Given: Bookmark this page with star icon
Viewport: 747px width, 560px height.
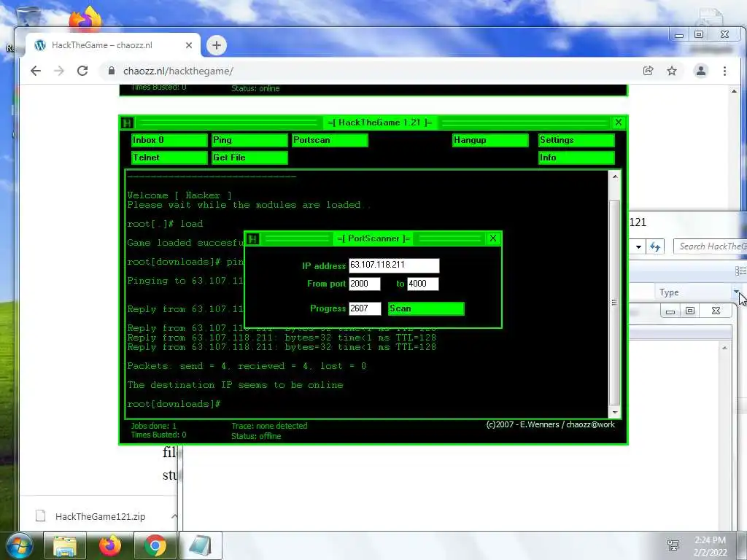Looking at the screenshot, I should (672, 71).
